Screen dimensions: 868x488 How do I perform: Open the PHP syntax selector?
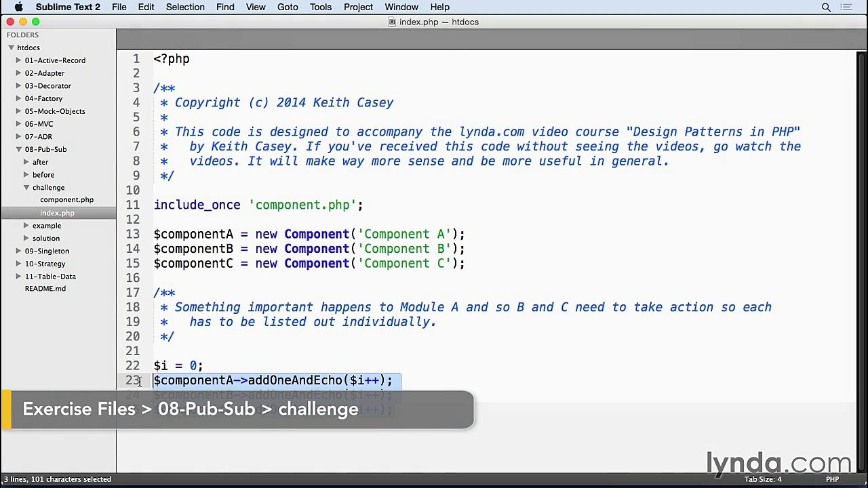click(832, 479)
